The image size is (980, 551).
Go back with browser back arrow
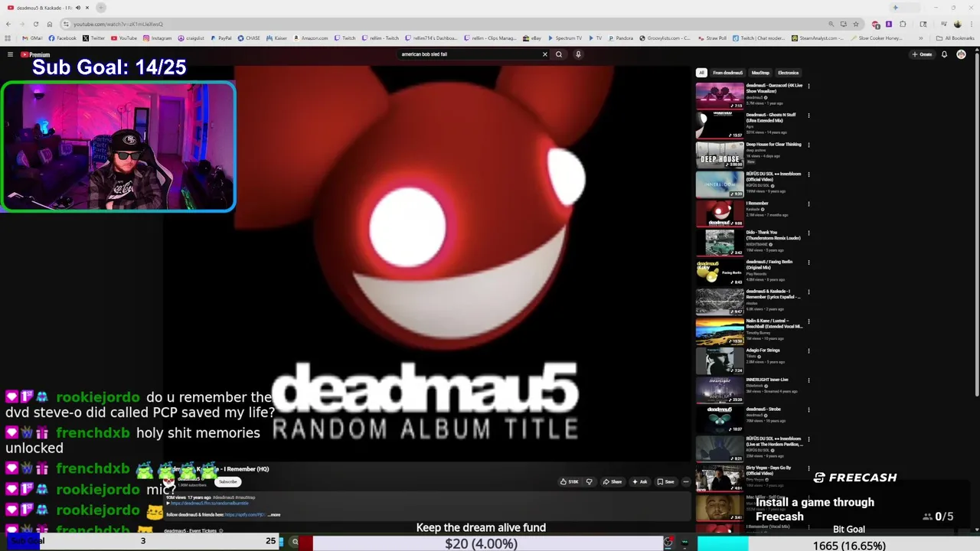click(8, 24)
